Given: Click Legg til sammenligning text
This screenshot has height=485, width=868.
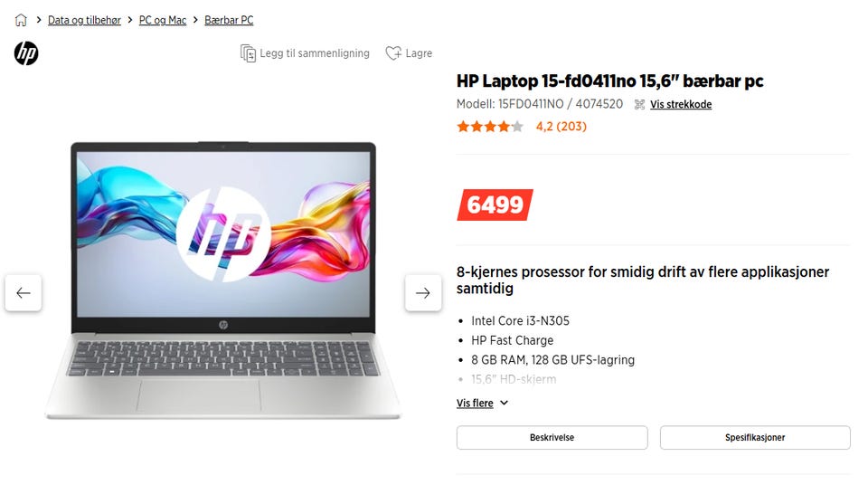Looking at the screenshot, I should click(315, 53).
